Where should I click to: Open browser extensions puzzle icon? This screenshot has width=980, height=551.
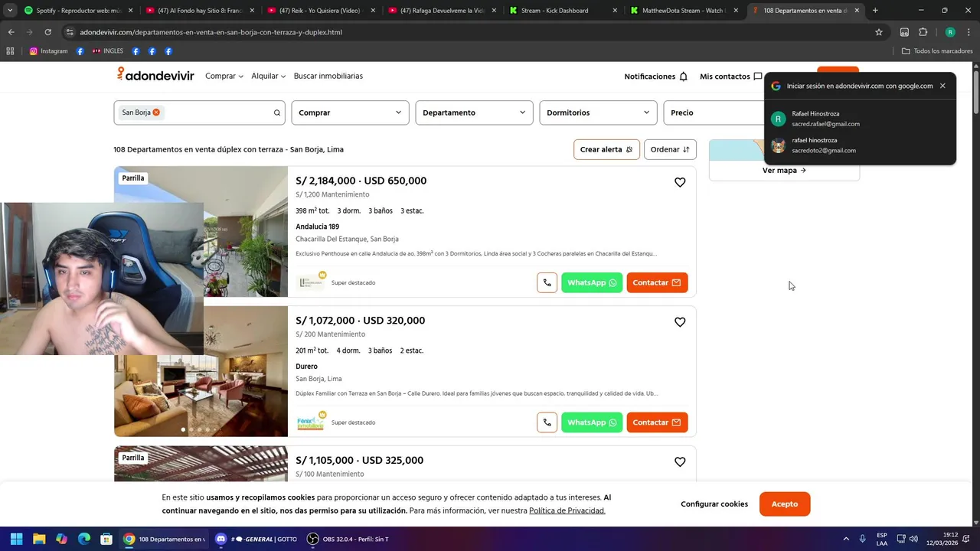[x=923, y=32]
